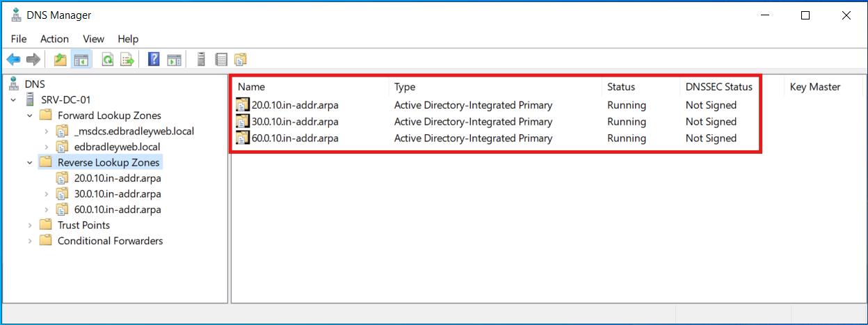Expand the Conditional Forwarders node
The image size is (868, 325).
(x=29, y=241)
